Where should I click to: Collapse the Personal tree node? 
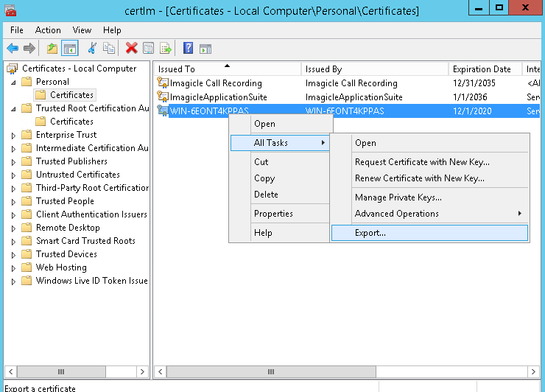click(13, 82)
